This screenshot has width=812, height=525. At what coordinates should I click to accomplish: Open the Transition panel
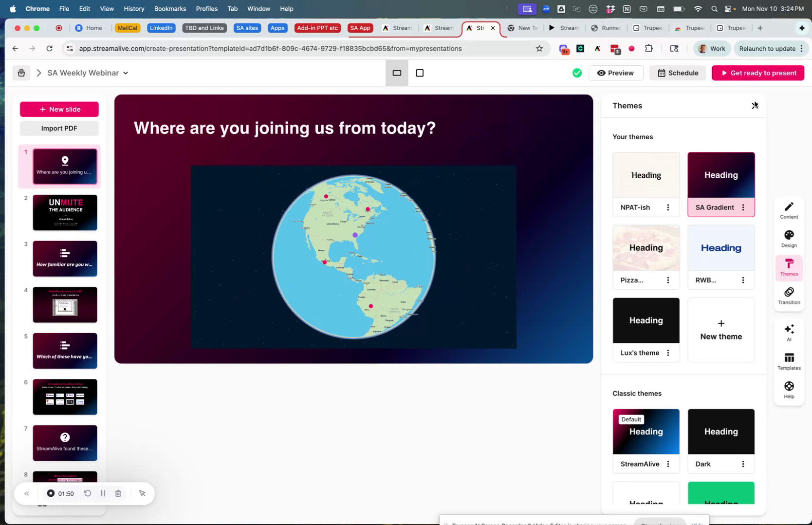tap(789, 296)
